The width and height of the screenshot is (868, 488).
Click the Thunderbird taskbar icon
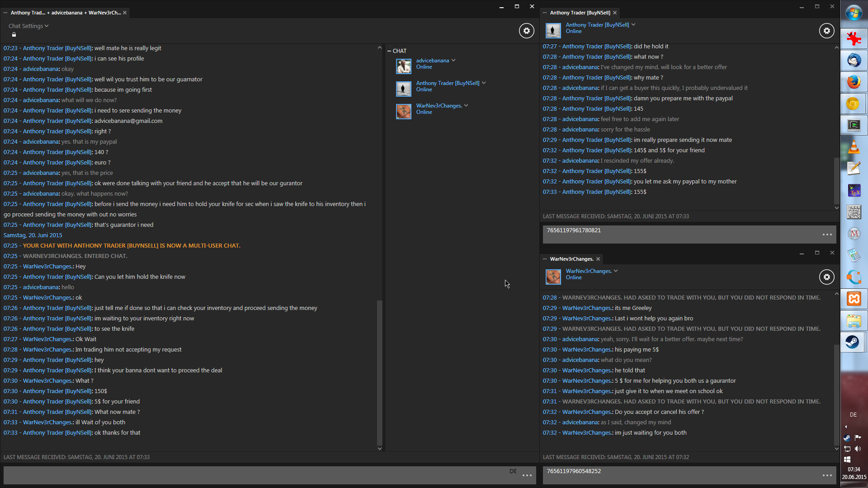point(853,60)
